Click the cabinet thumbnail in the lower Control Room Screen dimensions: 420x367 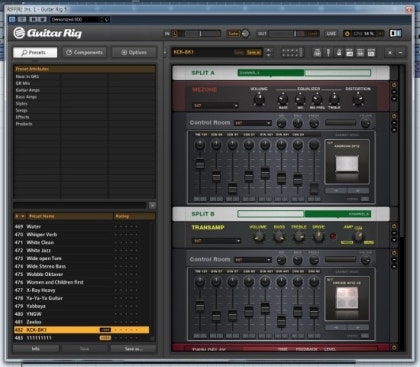tap(347, 298)
